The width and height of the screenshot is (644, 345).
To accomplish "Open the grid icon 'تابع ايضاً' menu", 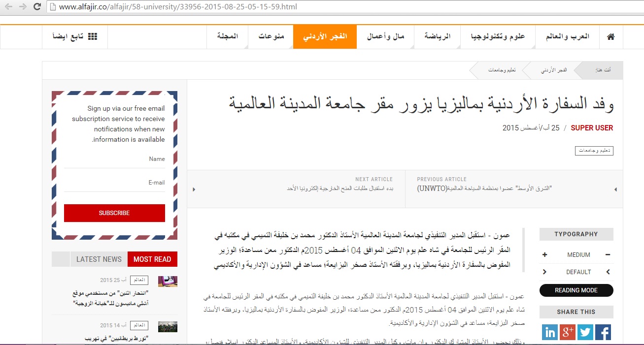I will 75,37.
